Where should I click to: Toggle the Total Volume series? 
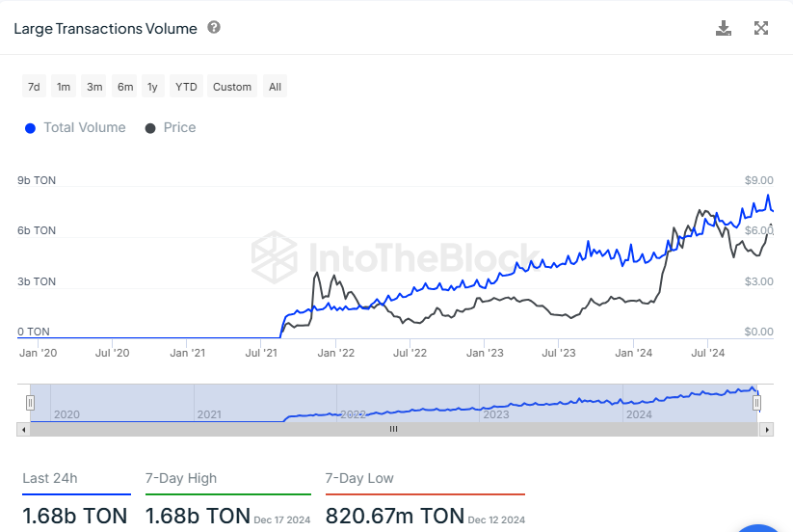click(85, 127)
